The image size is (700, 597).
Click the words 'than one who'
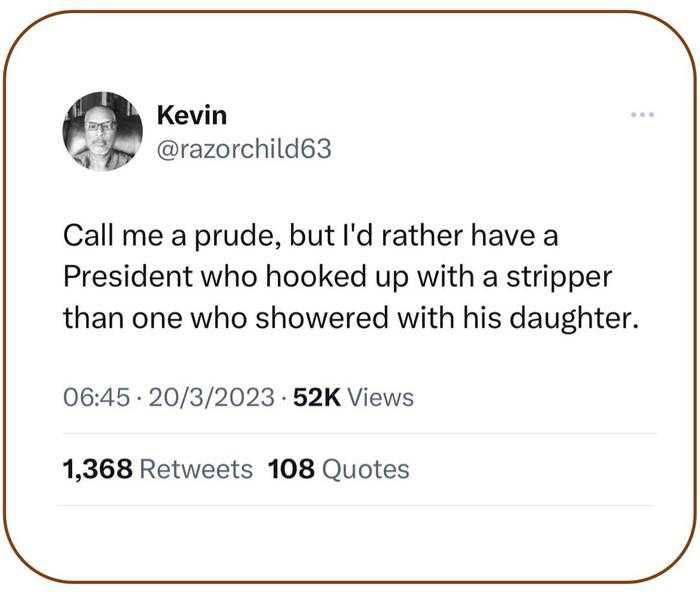coord(155,318)
